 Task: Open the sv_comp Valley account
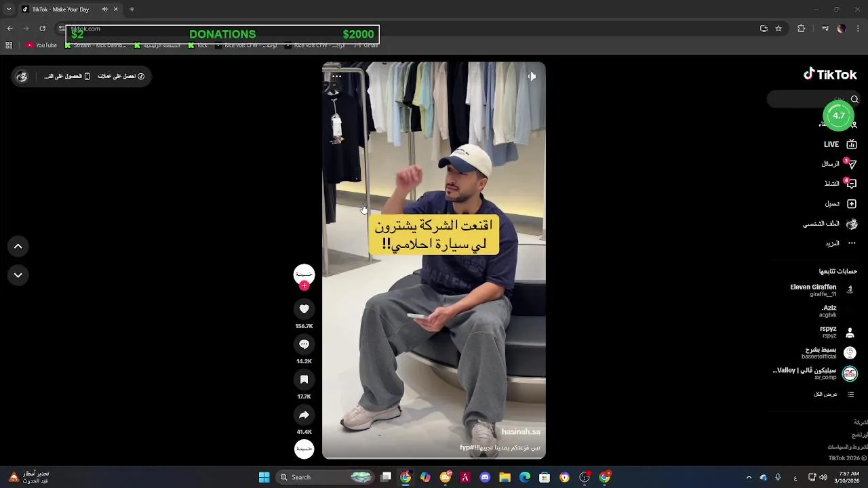point(815,373)
